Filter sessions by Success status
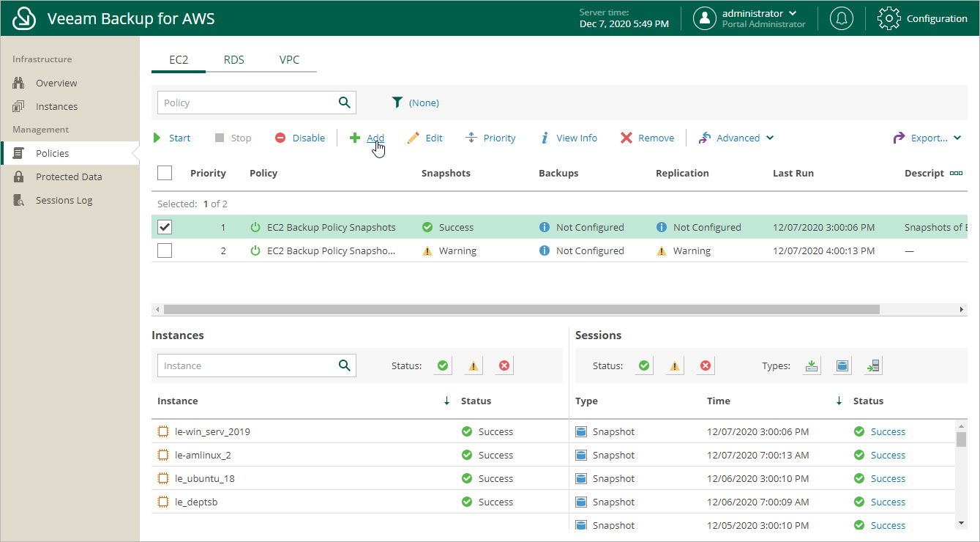 pos(644,365)
